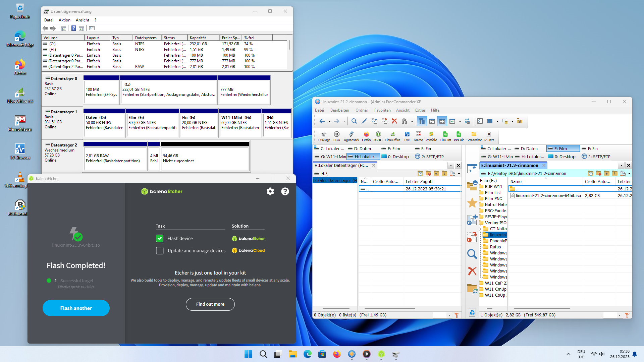Viewport: 644px width, 362px height.
Task: Select the E: Film drive button in right panel
Action: click(563, 148)
